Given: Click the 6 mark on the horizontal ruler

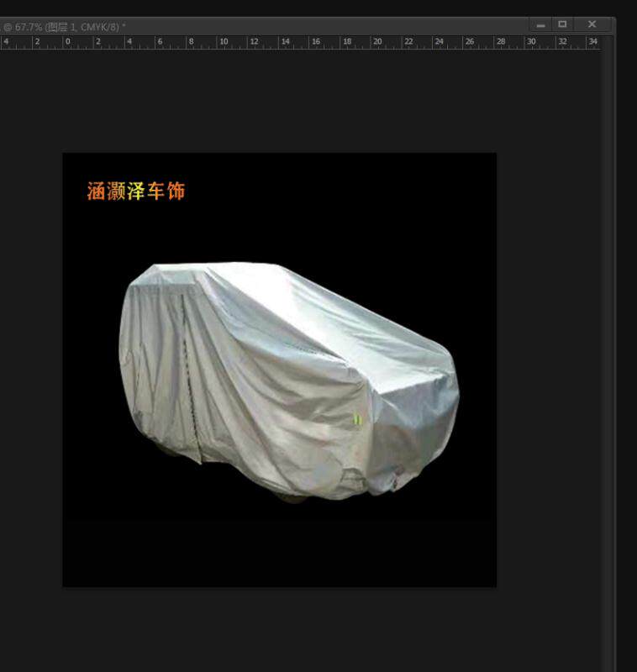Looking at the screenshot, I should click(x=160, y=41).
